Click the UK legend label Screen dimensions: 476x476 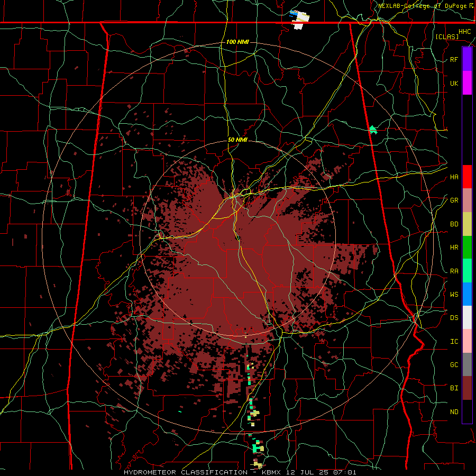(454, 83)
